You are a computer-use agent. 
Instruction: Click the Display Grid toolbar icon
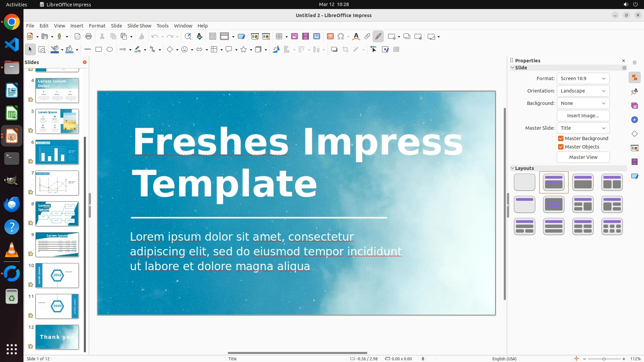click(213, 37)
